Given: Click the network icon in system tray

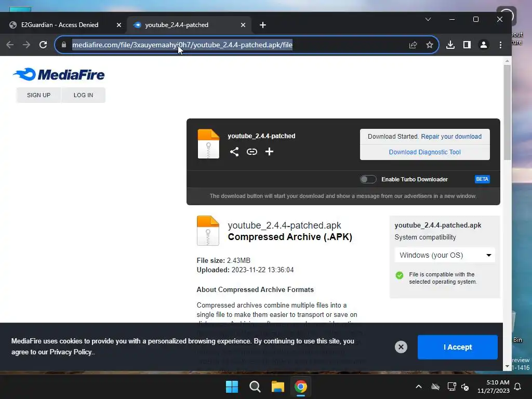Looking at the screenshot, I should tap(451, 387).
